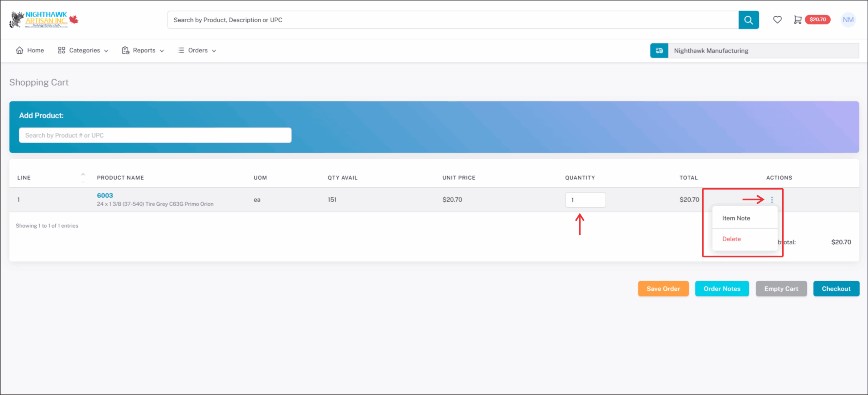Click the magnifier search button
This screenshot has height=395, width=868.
click(748, 20)
